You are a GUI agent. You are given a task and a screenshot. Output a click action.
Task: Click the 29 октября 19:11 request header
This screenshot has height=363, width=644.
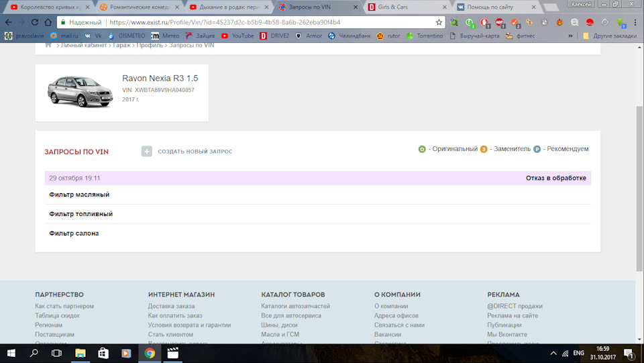tap(317, 178)
